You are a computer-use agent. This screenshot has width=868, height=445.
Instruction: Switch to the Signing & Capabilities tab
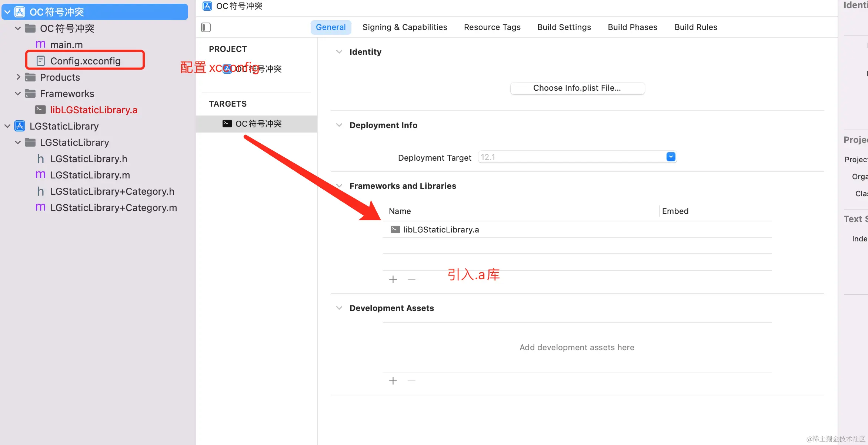click(404, 27)
